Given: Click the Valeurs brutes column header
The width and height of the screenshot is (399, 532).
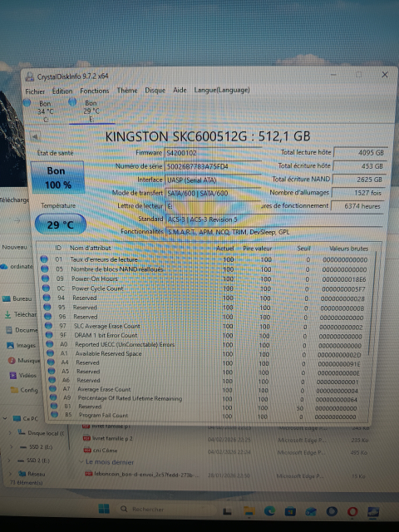Looking at the screenshot, I should point(349,249).
